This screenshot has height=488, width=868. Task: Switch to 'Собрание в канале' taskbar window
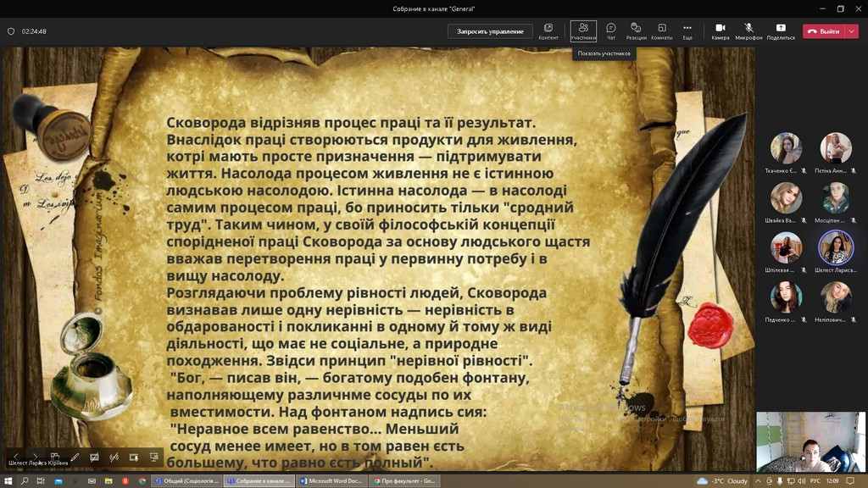click(x=259, y=481)
